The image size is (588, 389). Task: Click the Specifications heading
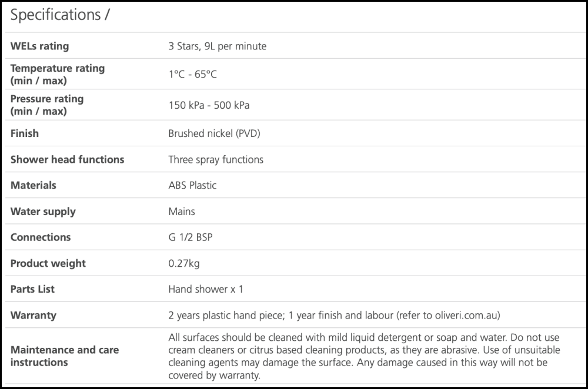click(x=59, y=15)
